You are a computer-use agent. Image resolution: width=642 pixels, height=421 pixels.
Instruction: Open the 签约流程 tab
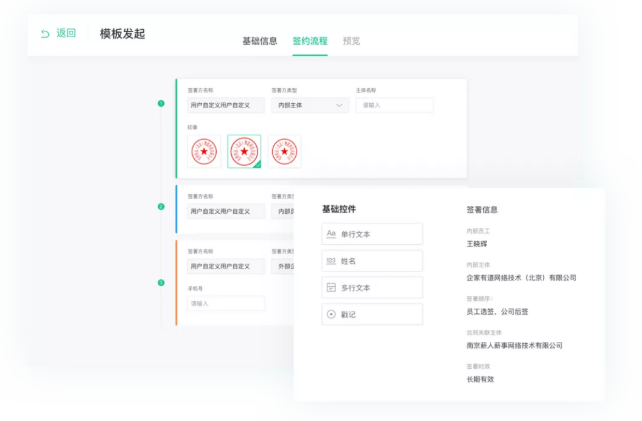(x=310, y=41)
